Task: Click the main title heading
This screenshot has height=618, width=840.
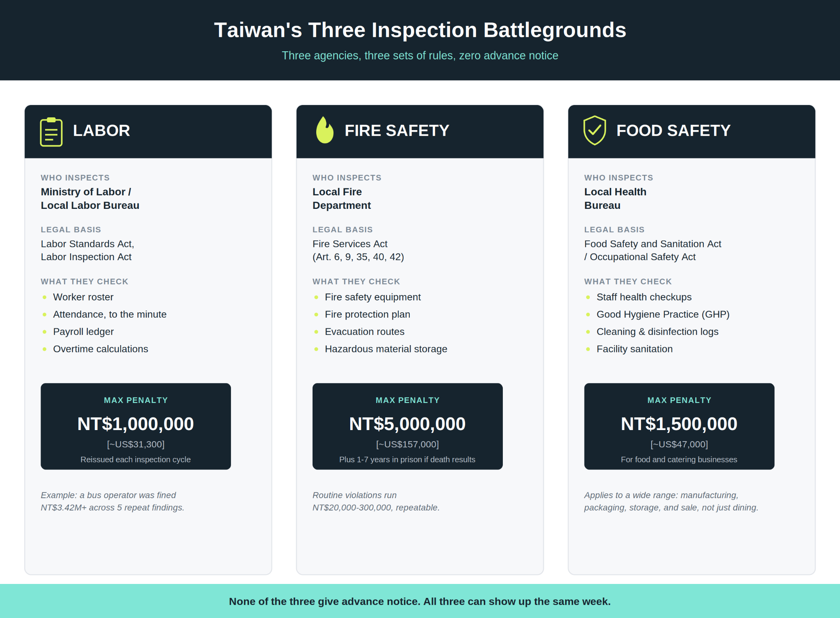Action: pos(420,30)
